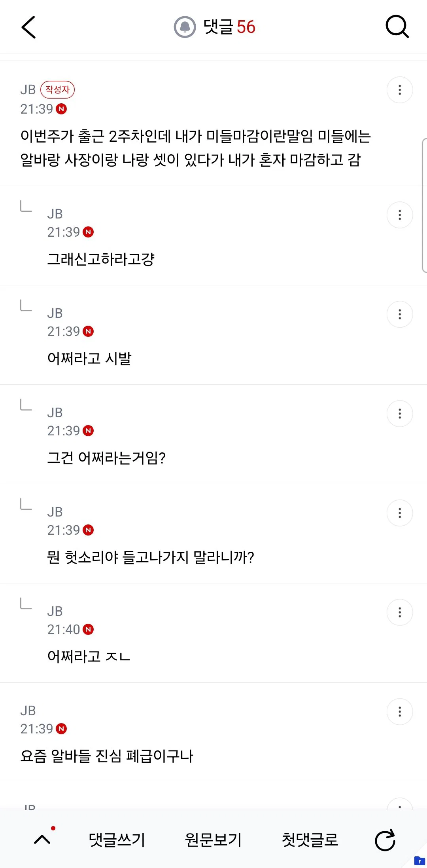Screen dimensions: 427x868
Task: Open the search magnifier icon
Action: 397,27
